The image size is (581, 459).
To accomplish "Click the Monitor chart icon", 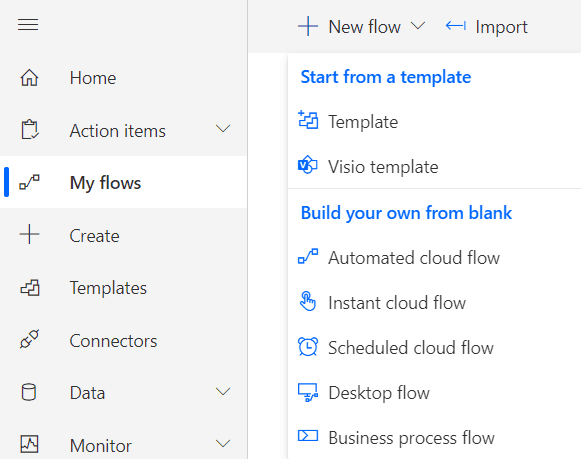I will pos(29,444).
